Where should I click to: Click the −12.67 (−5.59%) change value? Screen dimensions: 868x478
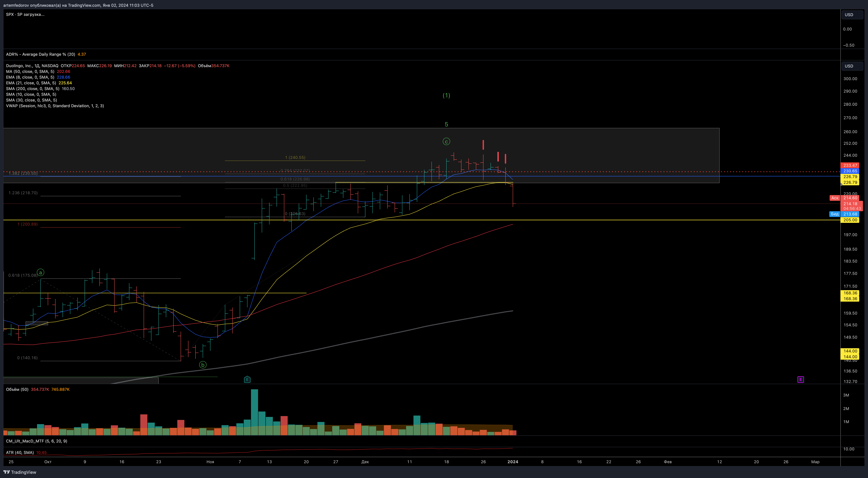click(x=180, y=66)
